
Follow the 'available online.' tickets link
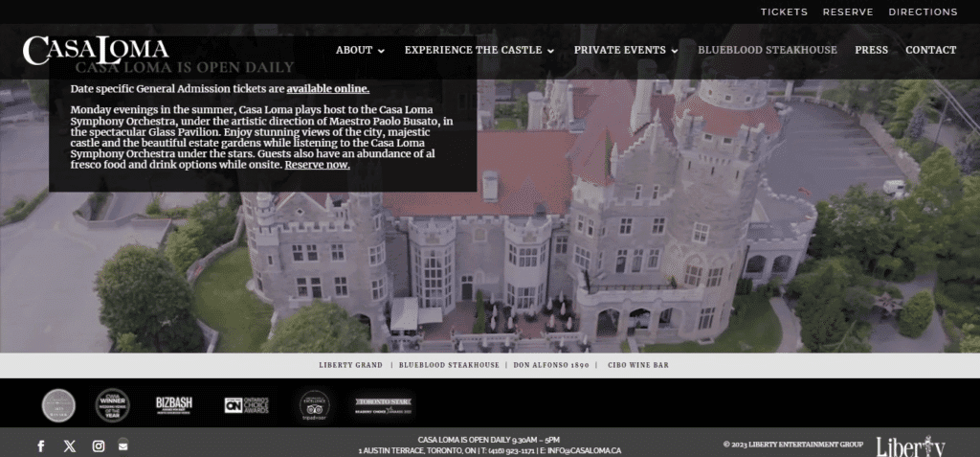(x=327, y=89)
